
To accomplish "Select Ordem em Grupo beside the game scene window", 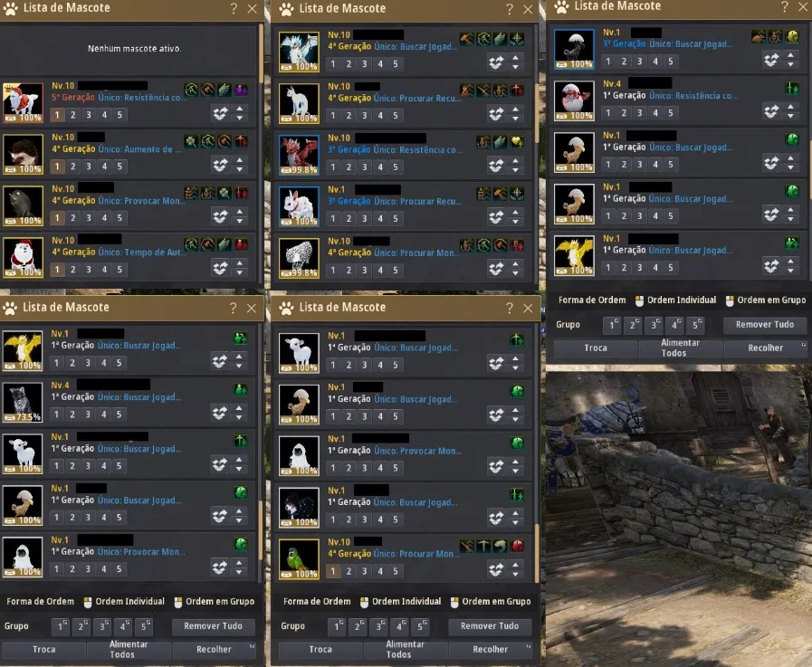I will tap(766, 300).
